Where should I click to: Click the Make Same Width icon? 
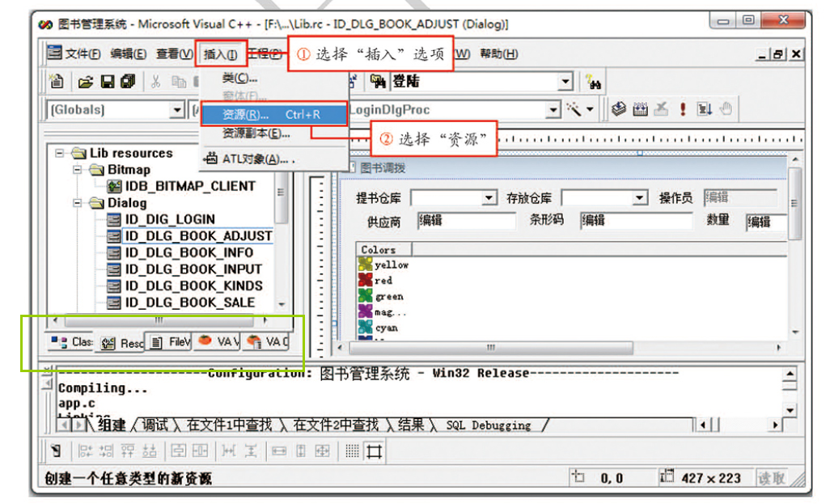tap(279, 451)
